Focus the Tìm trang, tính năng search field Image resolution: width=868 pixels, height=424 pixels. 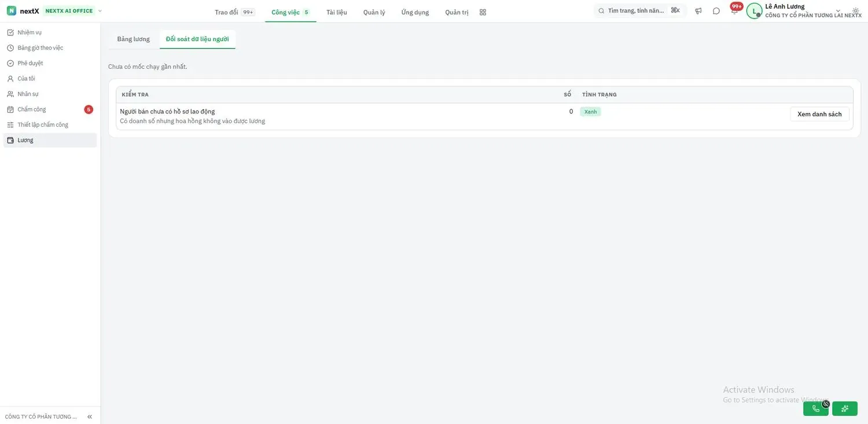click(x=641, y=11)
